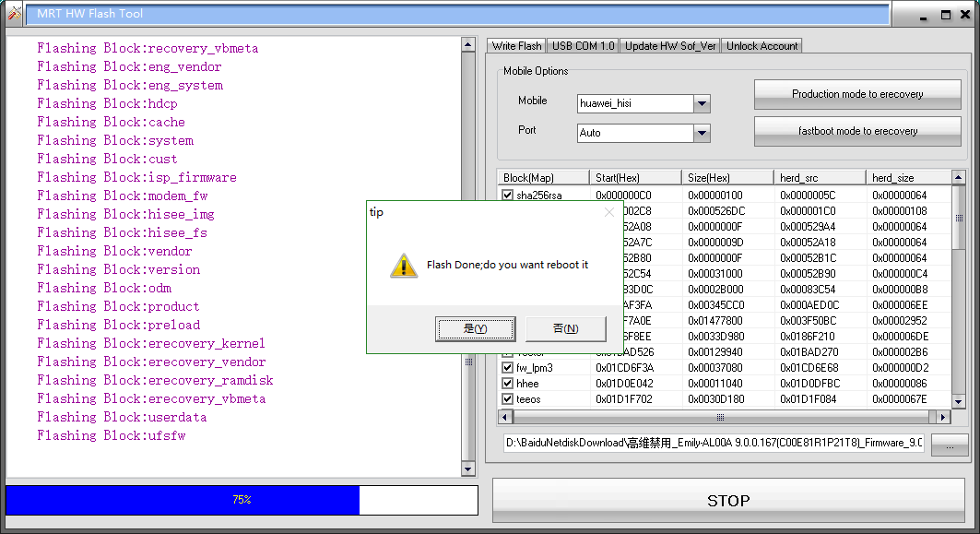Click cell 0x0000005C in sha256rsa row

808,196
